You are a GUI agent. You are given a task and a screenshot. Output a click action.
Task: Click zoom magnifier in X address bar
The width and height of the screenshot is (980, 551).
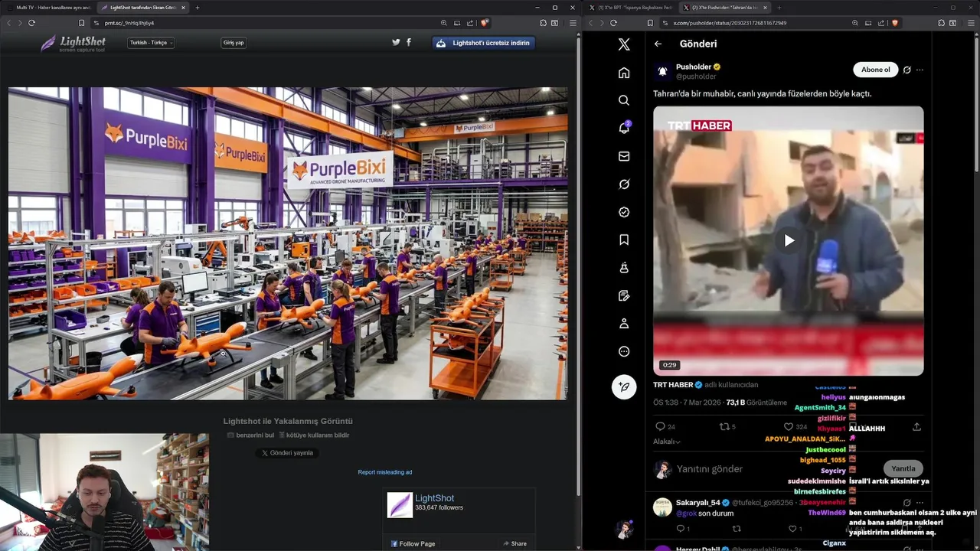(855, 23)
